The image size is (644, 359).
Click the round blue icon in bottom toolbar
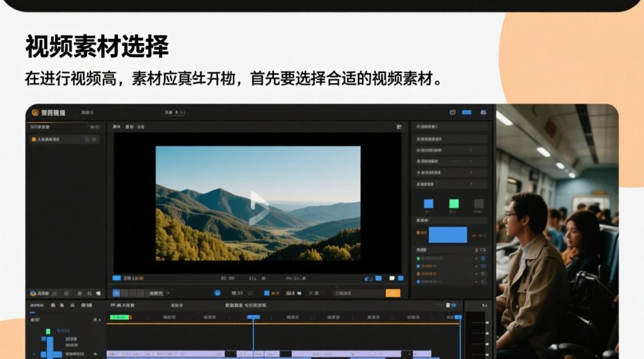point(217,293)
